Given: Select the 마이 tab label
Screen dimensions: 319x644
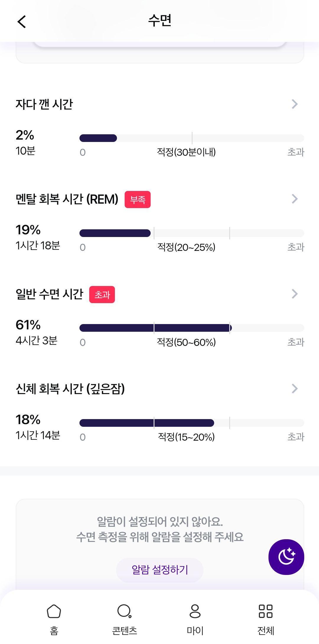Looking at the screenshot, I should (195, 631).
